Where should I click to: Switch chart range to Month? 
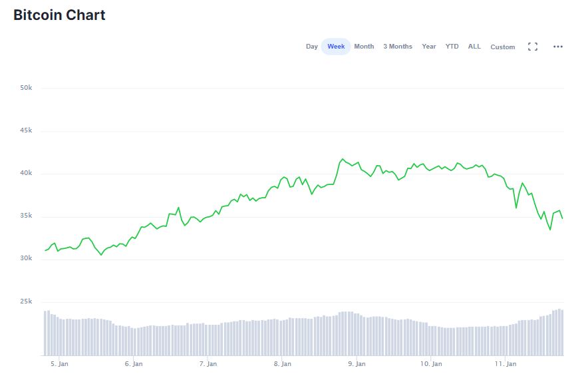(x=364, y=47)
